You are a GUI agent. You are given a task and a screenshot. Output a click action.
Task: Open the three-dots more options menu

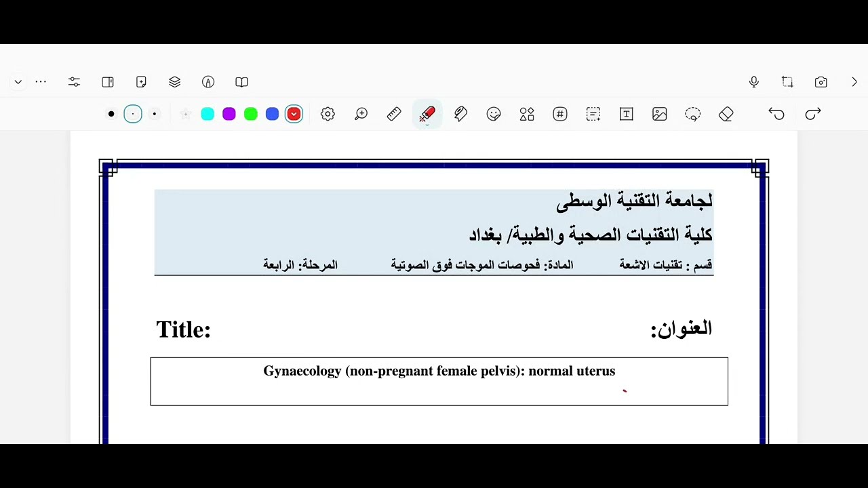point(41,82)
